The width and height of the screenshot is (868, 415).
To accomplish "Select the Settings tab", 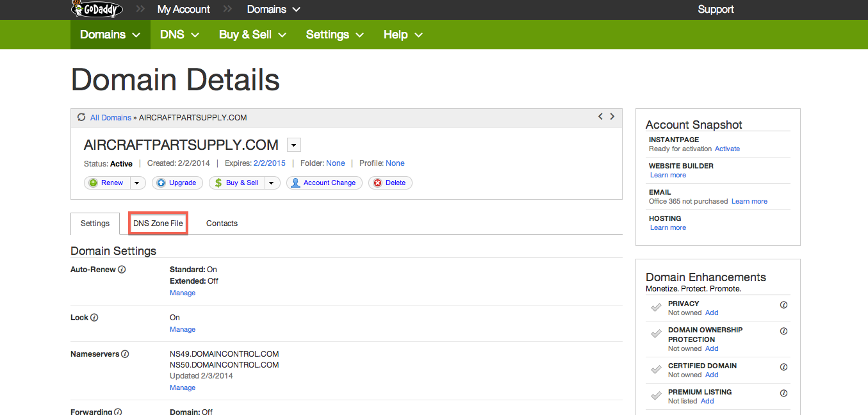I will pyautogui.click(x=95, y=224).
